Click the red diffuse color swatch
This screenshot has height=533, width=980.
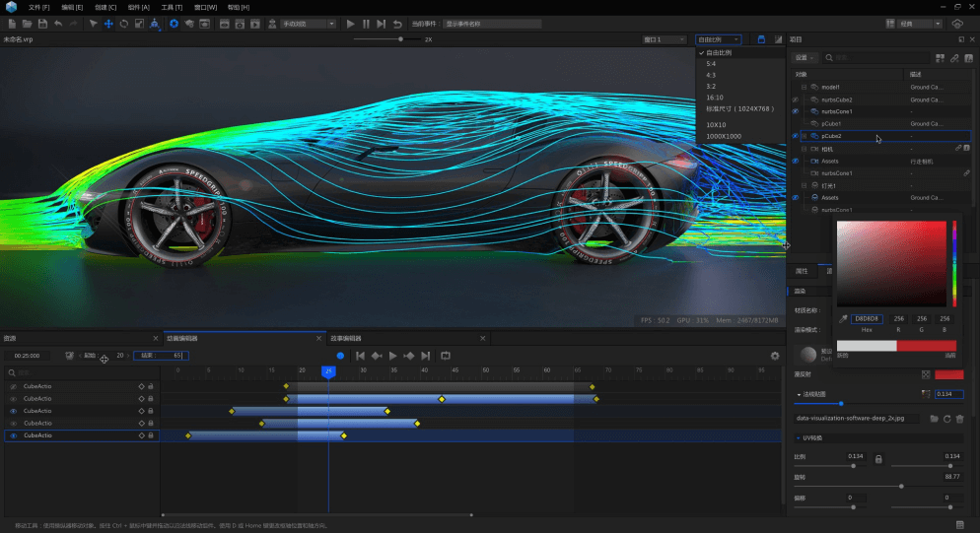point(948,374)
